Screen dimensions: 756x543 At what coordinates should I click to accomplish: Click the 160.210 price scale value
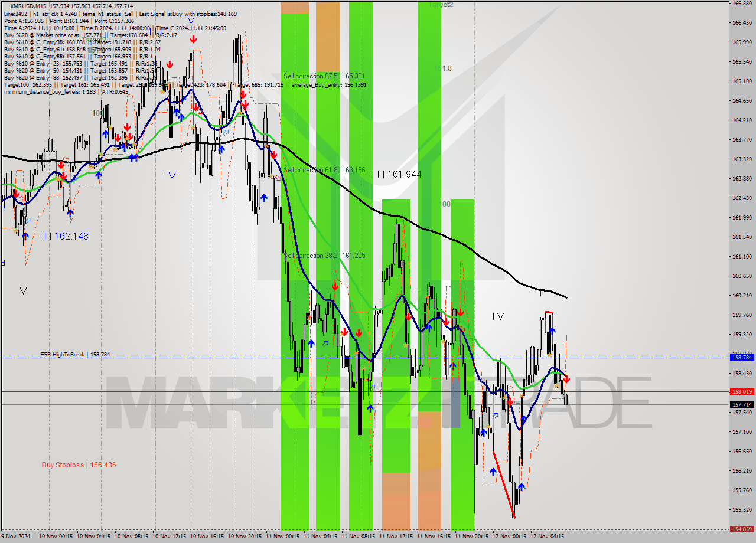click(742, 296)
